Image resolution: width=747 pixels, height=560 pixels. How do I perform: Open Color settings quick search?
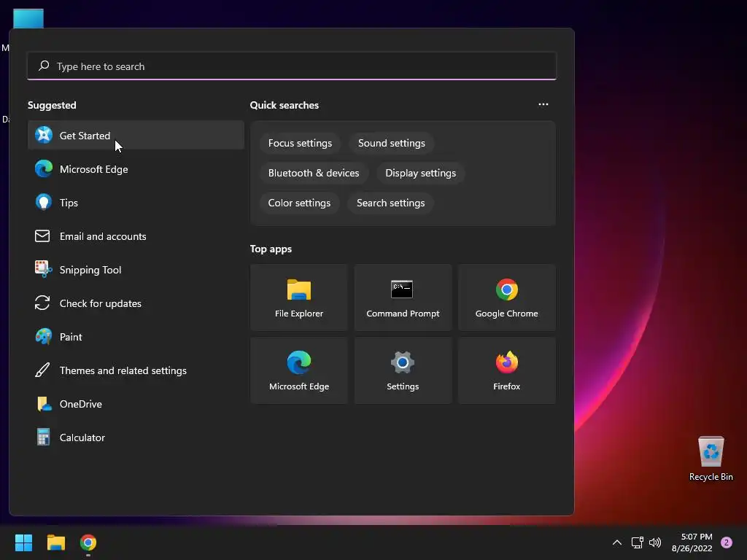point(299,203)
